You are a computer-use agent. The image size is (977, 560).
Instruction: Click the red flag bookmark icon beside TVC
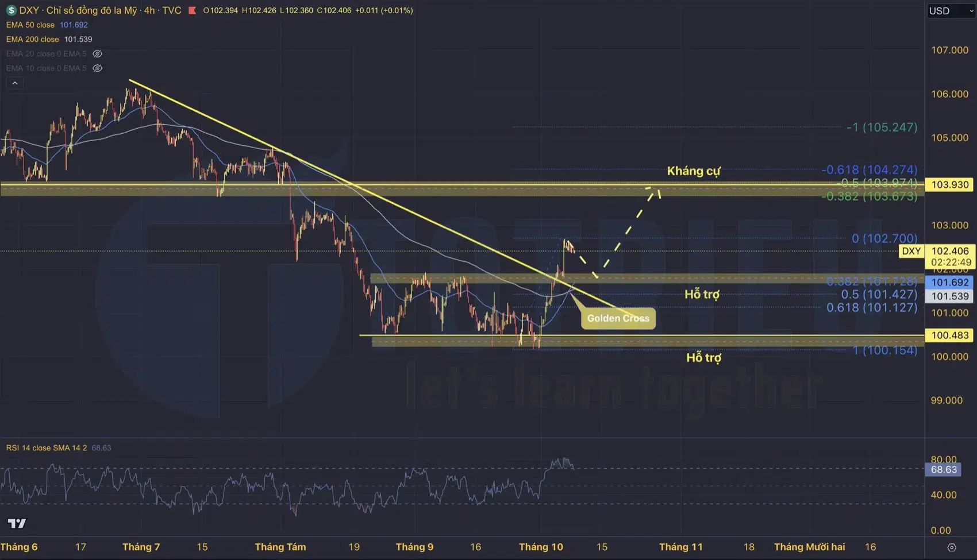pyautogui.click(x=191, y=10)
